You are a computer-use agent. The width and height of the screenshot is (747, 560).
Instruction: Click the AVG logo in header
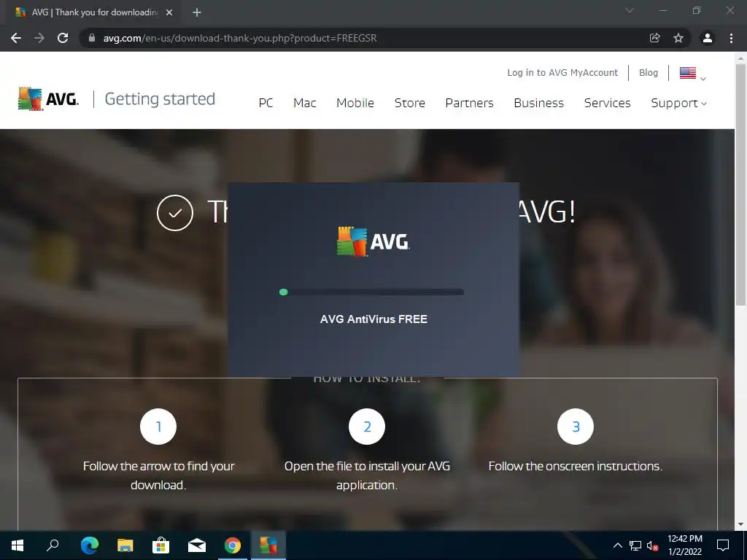click(x=49, y=98)
